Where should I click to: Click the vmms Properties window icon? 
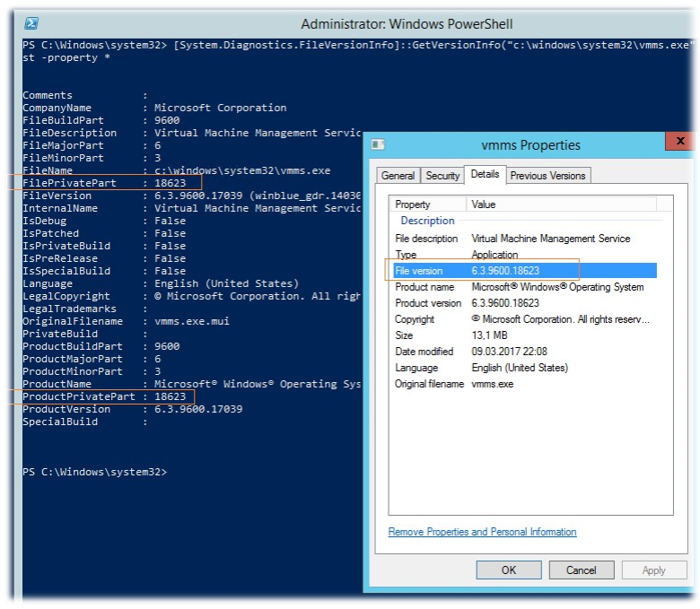[378, 144]
